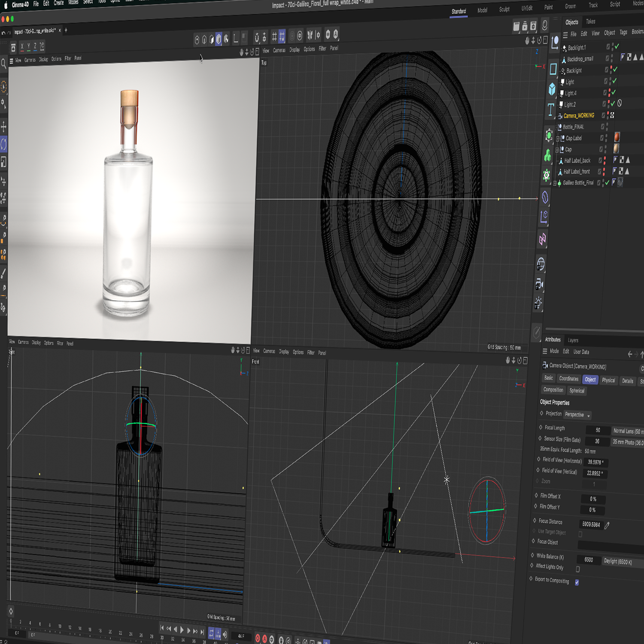Click the Cap material thumbnail in the Objects panel
The height and width of the screenshot is (644, 644).
pyautogui.click(x=617, y=149)
